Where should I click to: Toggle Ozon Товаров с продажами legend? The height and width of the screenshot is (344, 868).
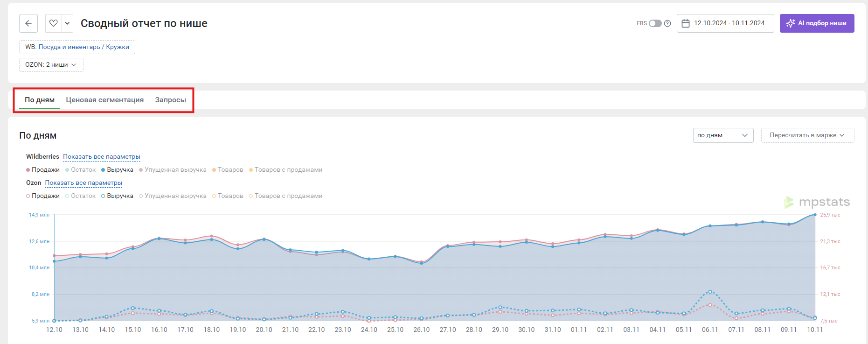tap(285, 196)
